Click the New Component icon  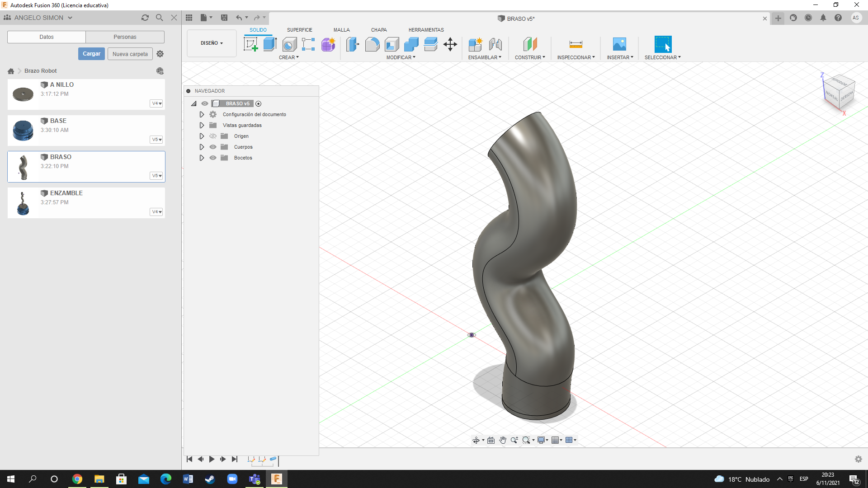(475, 44)
